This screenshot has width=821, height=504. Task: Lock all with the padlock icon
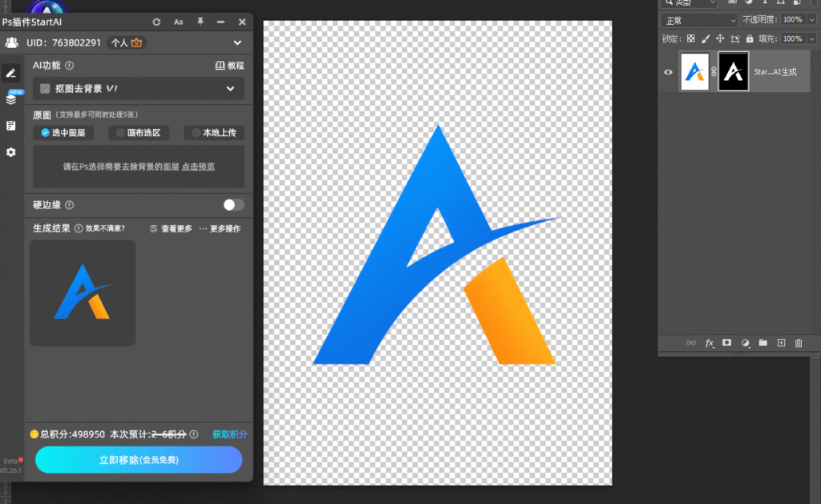pos(750,38)
